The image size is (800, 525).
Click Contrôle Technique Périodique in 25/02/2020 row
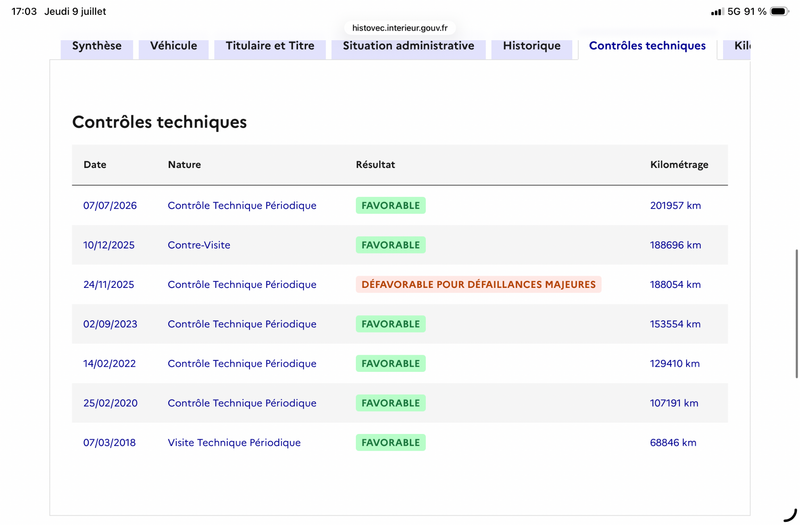click(242, 403)
